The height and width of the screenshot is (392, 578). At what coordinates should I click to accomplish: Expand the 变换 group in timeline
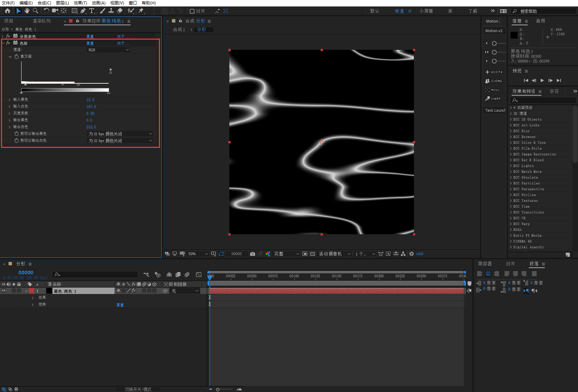point(33,305)
